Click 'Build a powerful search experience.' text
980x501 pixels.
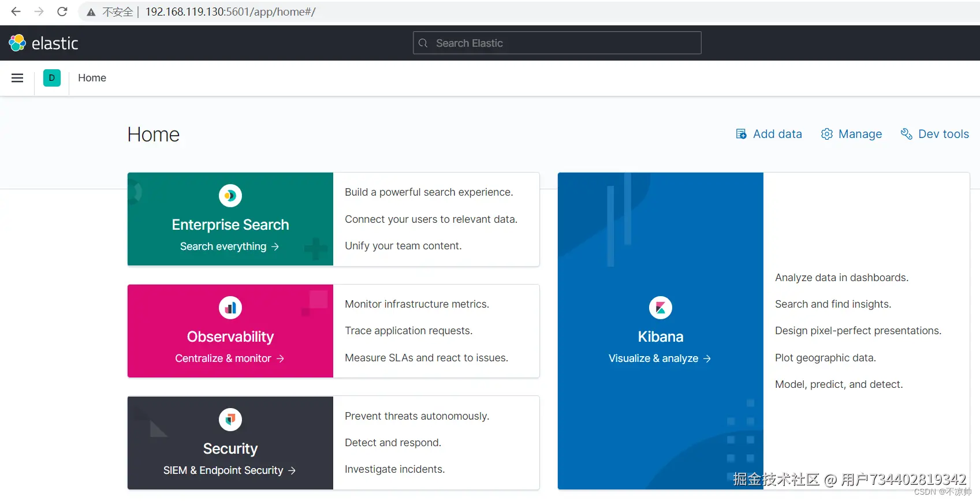428,192
